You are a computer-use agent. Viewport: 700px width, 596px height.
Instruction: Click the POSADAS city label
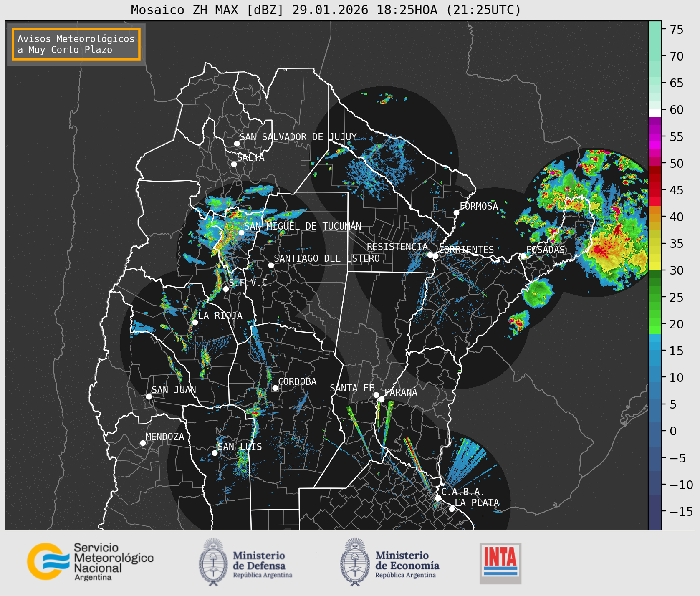546,250
